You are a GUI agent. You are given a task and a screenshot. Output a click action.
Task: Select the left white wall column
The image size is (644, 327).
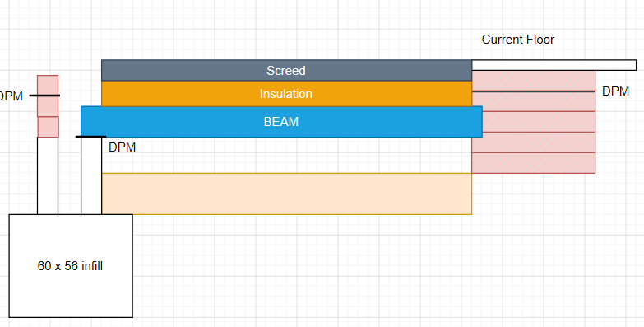coord(48,176)
